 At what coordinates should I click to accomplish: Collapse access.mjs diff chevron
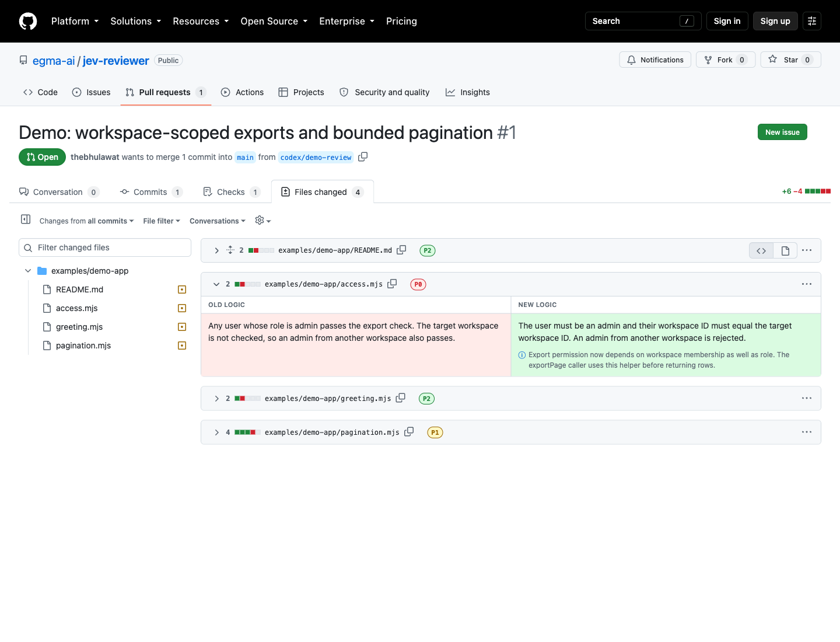click(x=216, y=284)
